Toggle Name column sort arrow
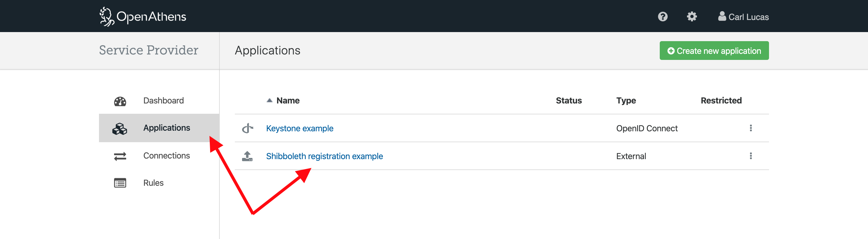This screenshot has width=868, height=239. (269, 100)
